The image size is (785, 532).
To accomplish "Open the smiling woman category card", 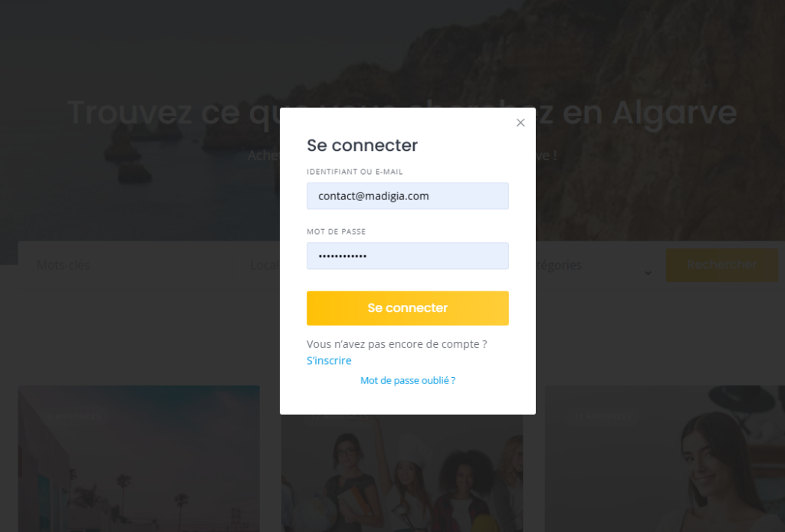I will click(x=665, y=458).
